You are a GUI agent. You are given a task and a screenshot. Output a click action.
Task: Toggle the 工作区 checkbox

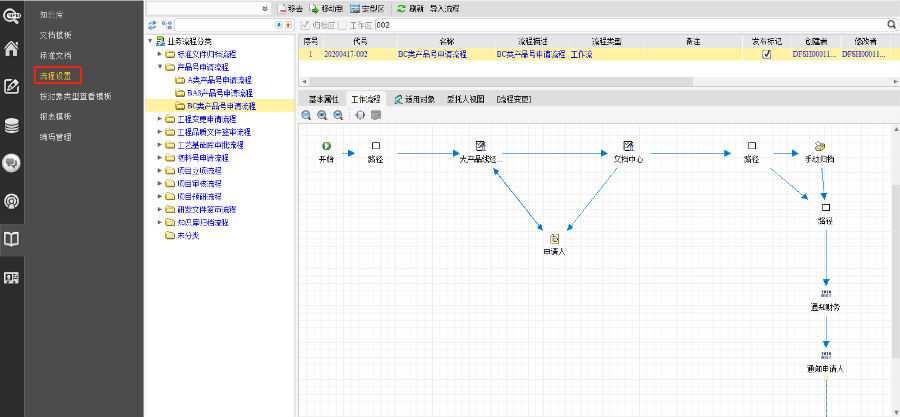342,23
